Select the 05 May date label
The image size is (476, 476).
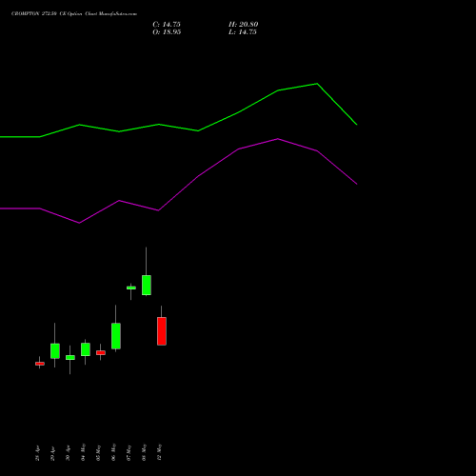tap(98, 452)
